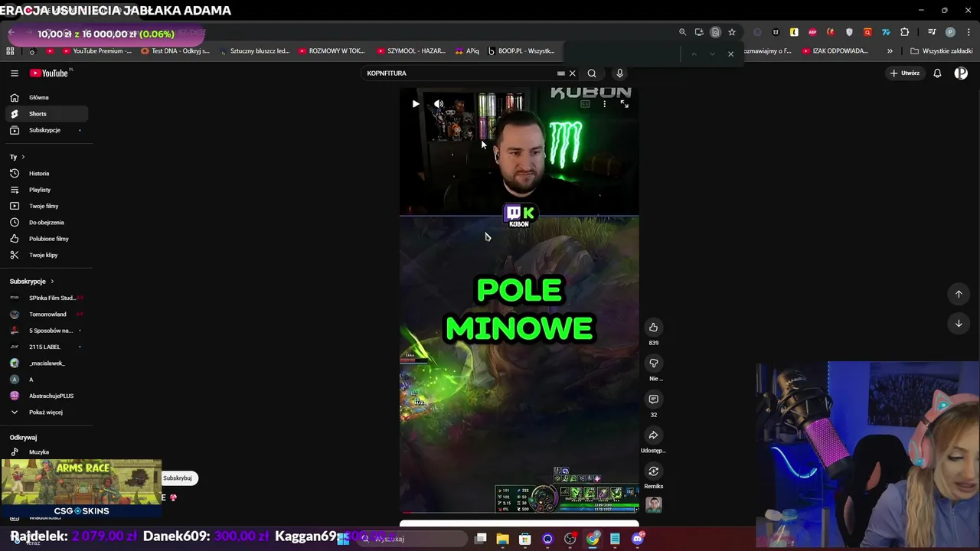Show more bookmarks with double chevron

pyautogui.click(x=890, y=51)
